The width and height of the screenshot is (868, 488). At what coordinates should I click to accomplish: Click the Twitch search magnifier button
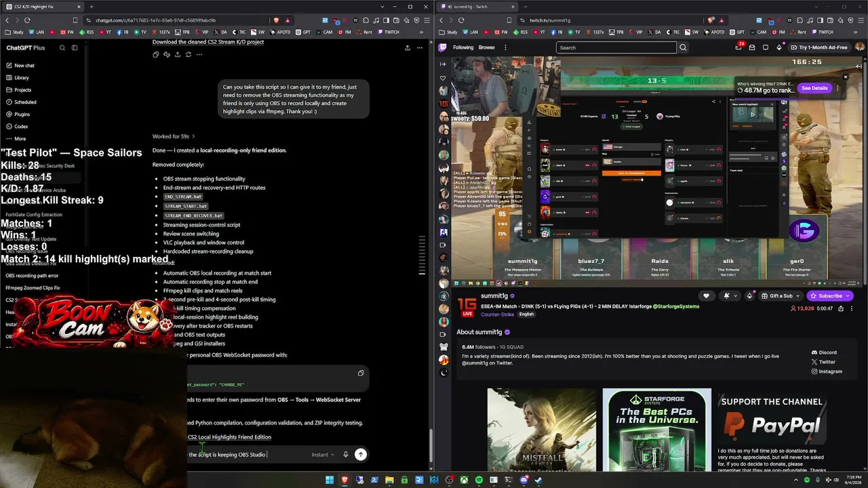pyautogui.click(x=683, y=47)
